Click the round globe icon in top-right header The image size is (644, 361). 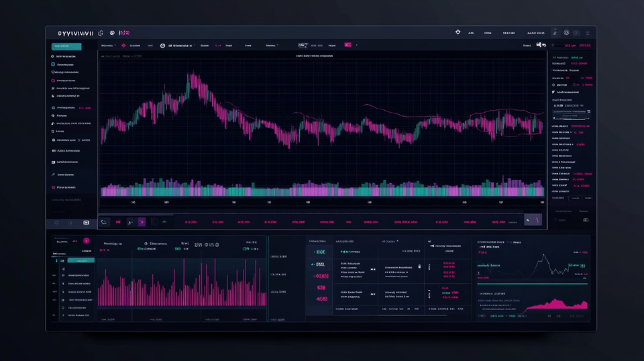566,32
